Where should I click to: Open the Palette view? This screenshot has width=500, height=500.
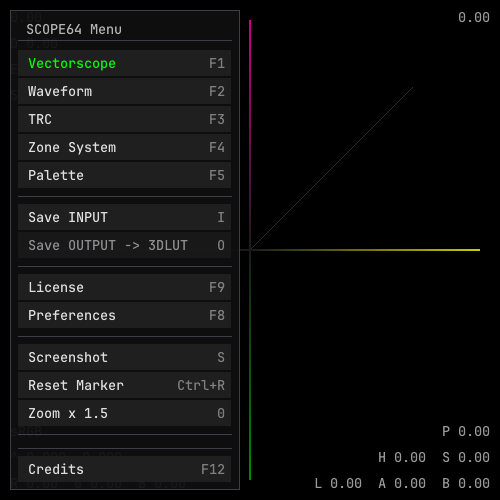coord(124,175)
